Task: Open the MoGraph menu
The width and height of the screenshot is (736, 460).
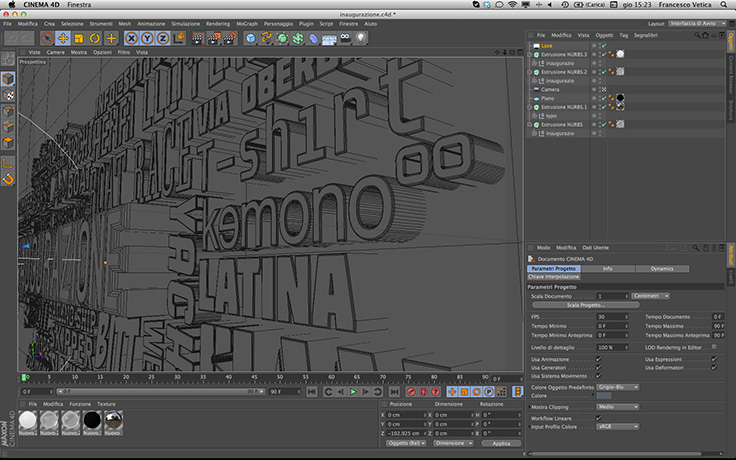Action: point(247,23)
